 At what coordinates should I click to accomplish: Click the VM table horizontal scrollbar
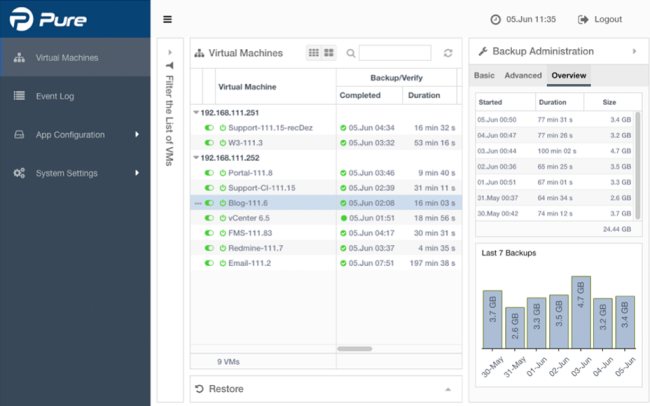(355, 349)
